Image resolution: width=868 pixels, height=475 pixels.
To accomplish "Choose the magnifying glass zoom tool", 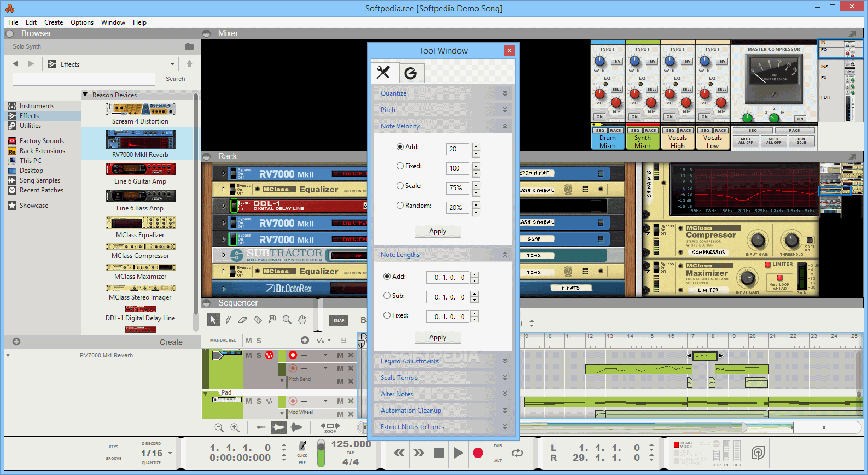I will (287, 320).
